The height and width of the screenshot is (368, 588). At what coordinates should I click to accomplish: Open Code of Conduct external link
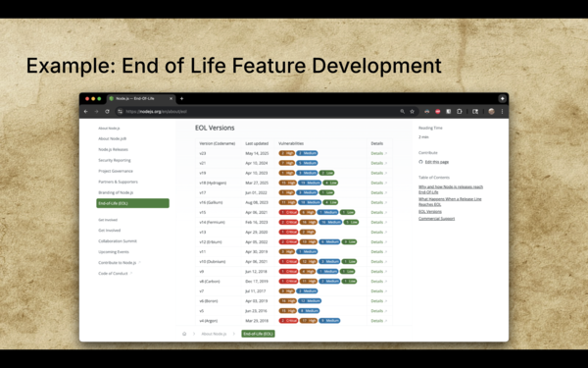coord(115,274)
